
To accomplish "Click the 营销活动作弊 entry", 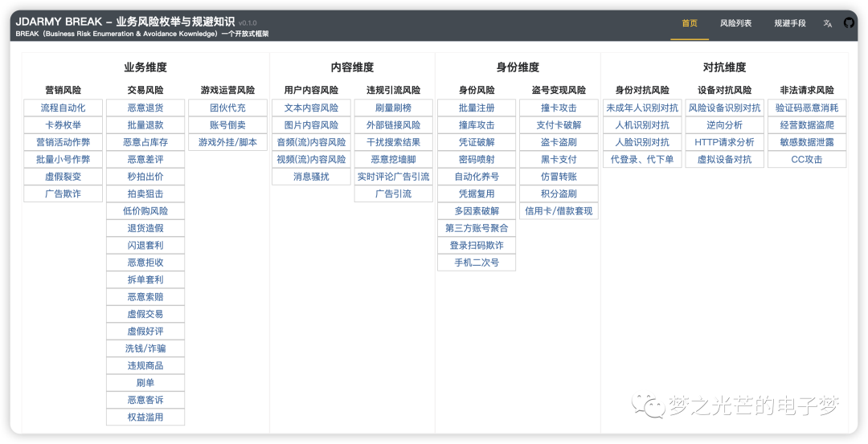I will pyautogui.click(x=63, y=142).
